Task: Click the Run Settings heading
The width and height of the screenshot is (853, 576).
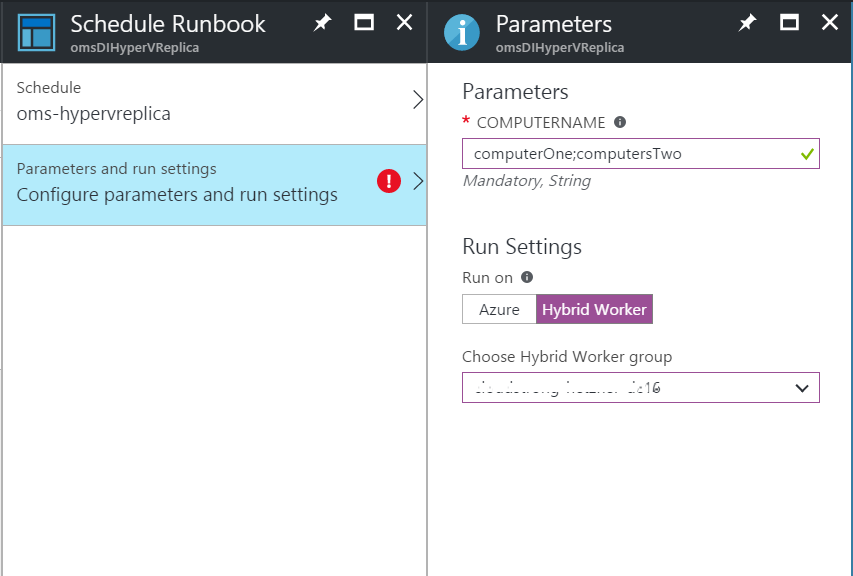Action: (522, 247)
